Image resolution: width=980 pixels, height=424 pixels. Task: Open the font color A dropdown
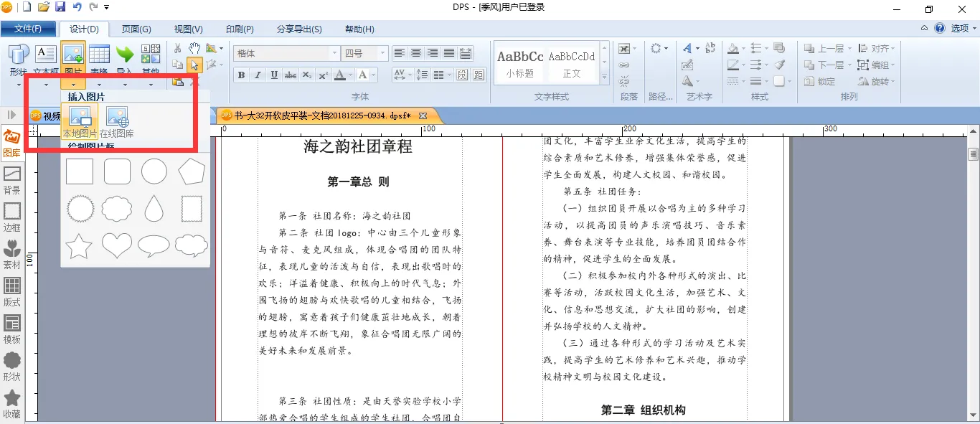[x=349, y=75]
